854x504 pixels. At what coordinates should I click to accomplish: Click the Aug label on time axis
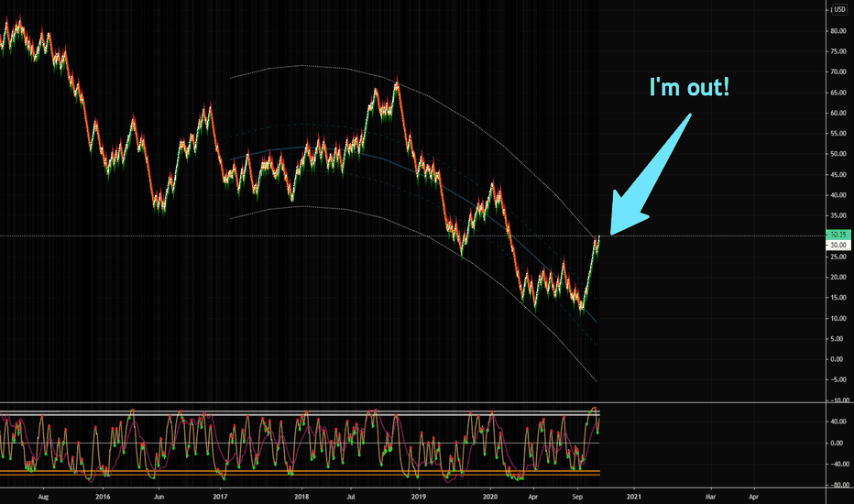coord(43,497)
